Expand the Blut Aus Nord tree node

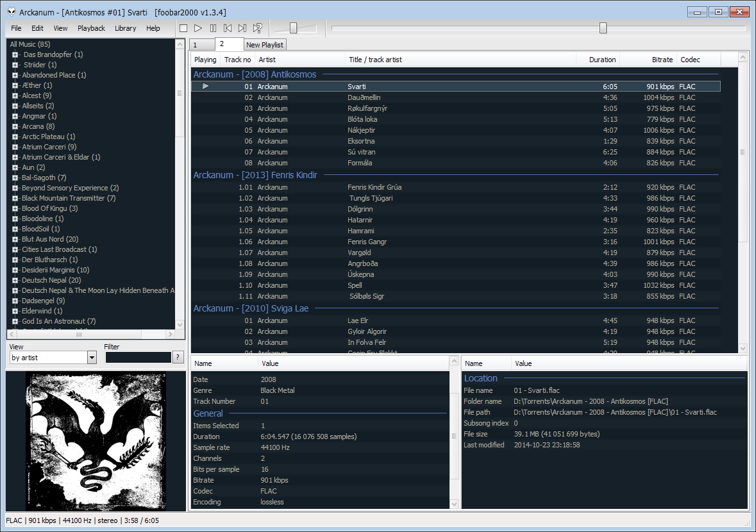(x=15, y=239)
